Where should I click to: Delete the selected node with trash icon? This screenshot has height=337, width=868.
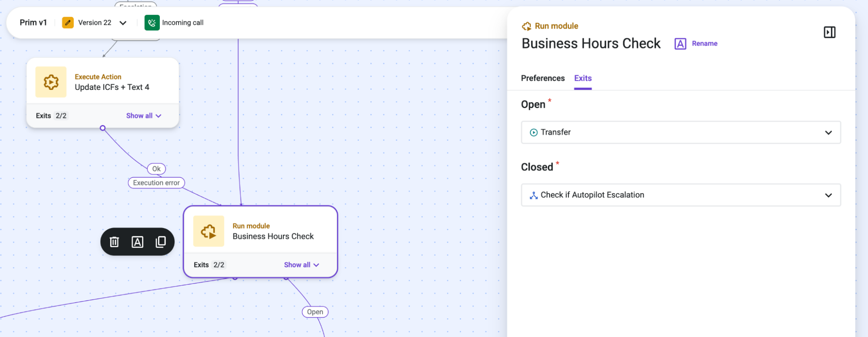114,242
